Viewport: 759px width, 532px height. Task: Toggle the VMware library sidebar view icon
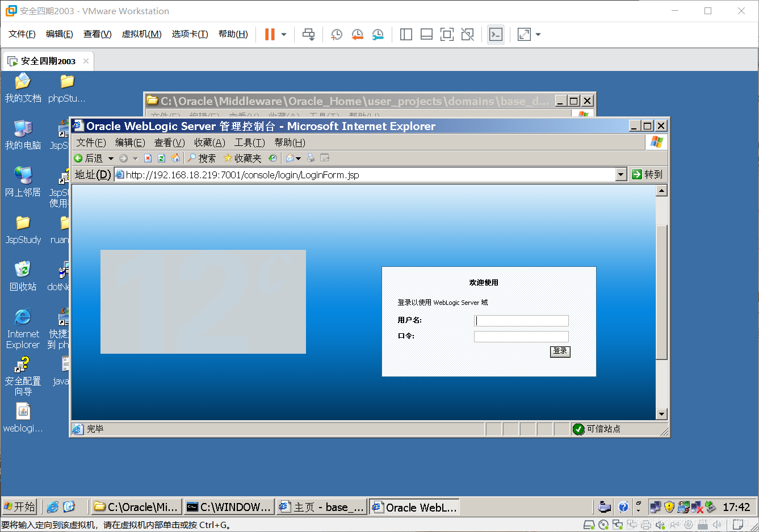pos(406,35)
